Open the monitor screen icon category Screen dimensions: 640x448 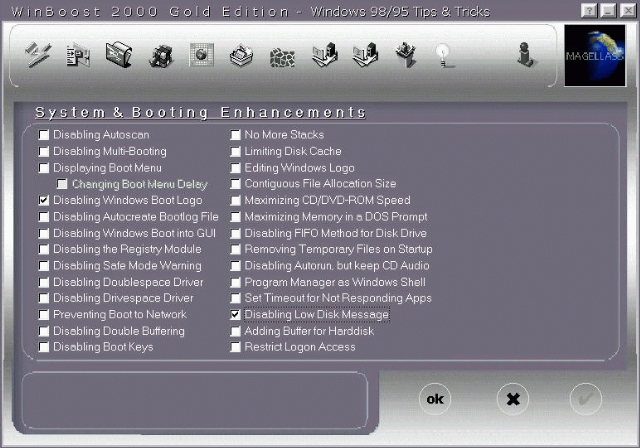(x=119, y=54)
